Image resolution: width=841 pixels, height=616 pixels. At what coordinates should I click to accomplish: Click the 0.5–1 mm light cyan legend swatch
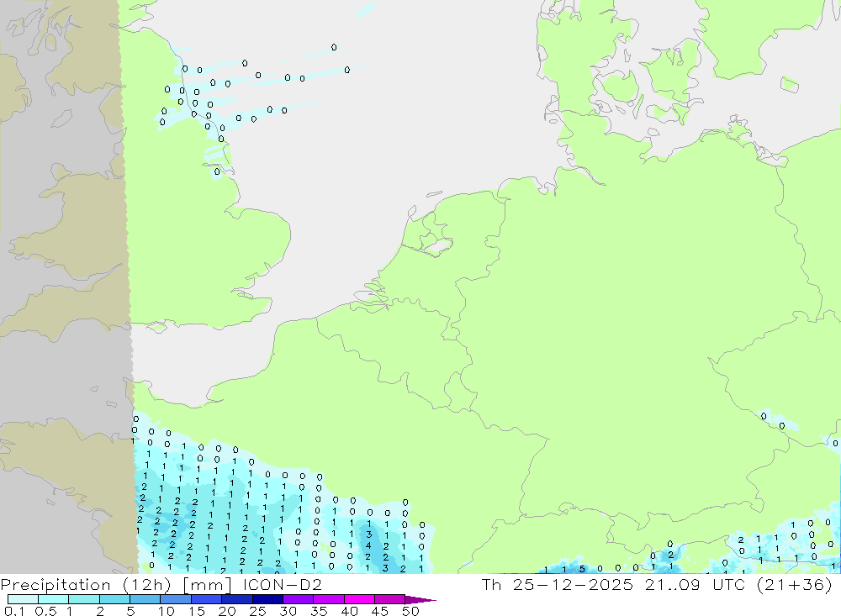[x=54, y=599]
